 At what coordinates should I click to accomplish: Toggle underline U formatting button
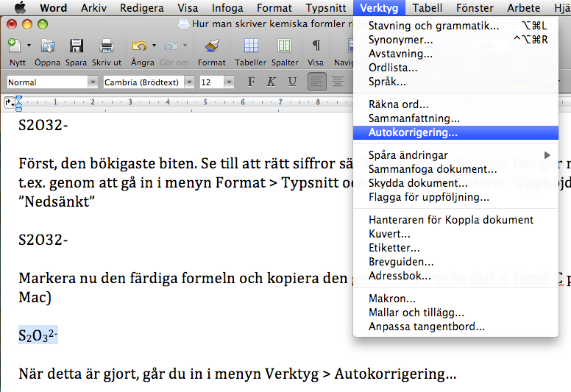292,82
